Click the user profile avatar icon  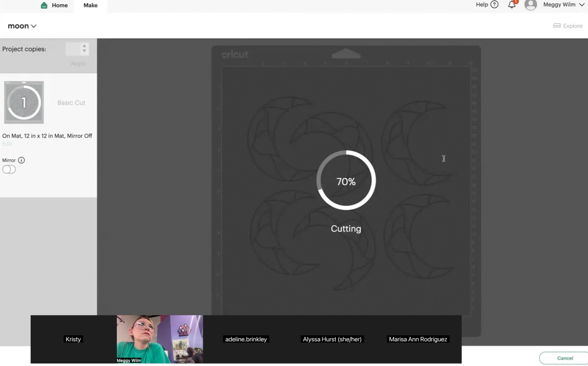pyautogui.click(x=531, y=5)
